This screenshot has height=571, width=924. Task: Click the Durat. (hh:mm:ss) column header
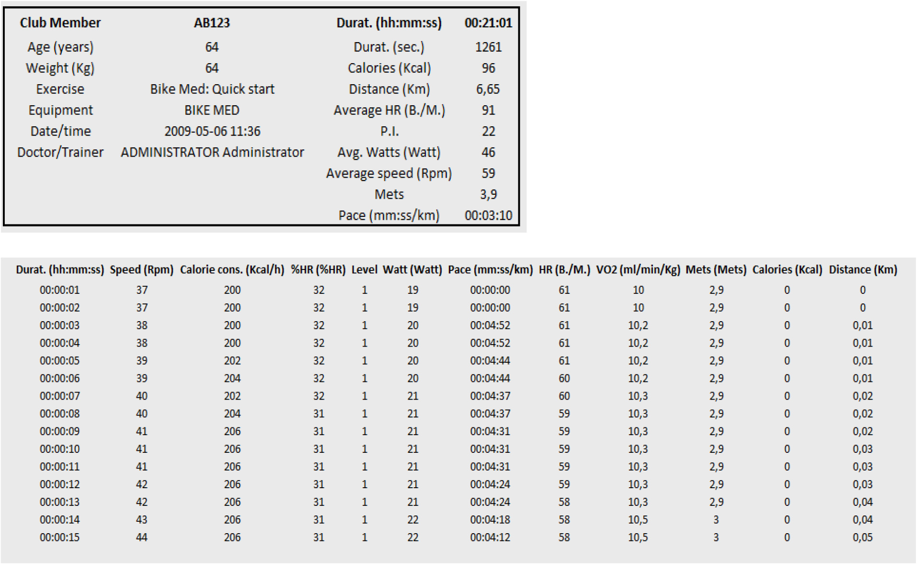tap(60, 270)
